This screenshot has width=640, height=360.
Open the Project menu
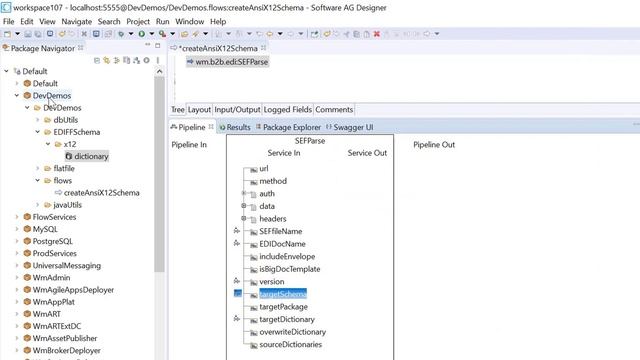coord(138,22)
